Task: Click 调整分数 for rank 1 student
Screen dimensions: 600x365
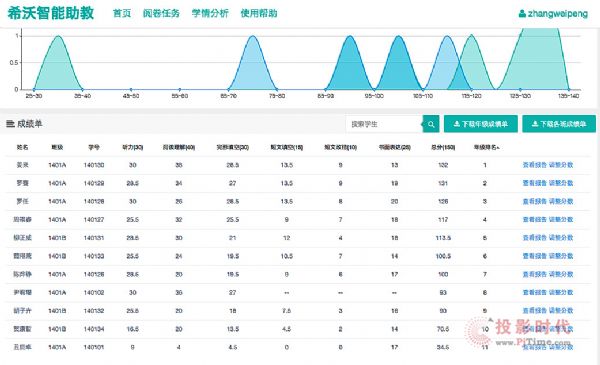Action: click(561, 165)
